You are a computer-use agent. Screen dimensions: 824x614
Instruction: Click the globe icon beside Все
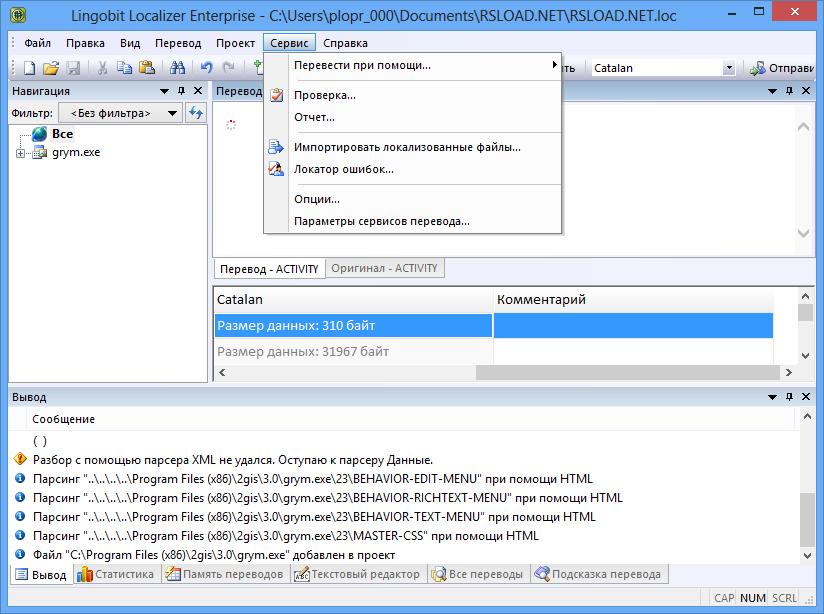click(39, 134)
